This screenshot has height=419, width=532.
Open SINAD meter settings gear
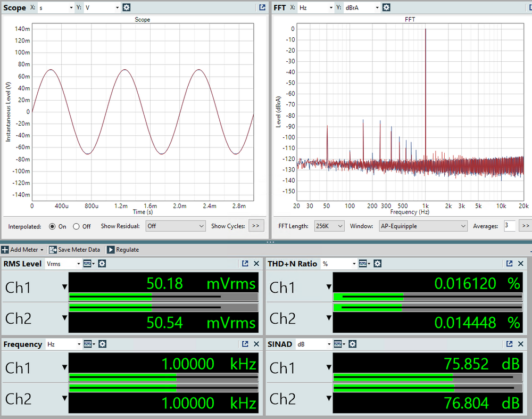(352, 344)
